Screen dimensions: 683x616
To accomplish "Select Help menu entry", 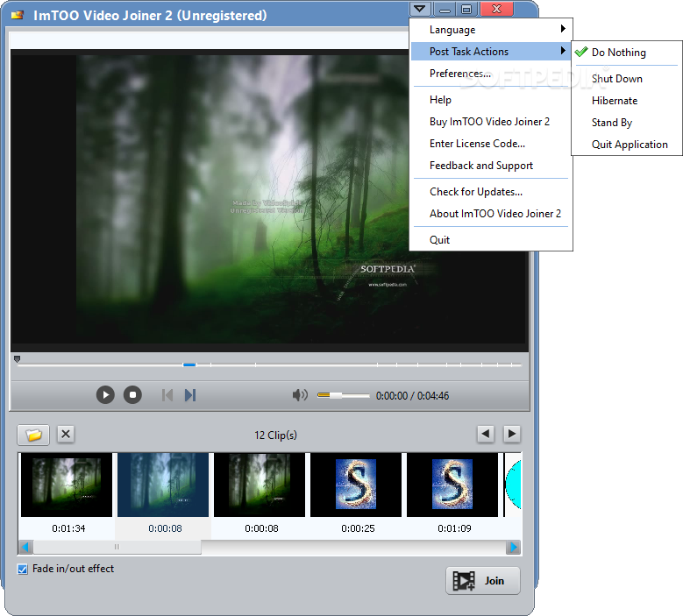I will pos(491,100).
